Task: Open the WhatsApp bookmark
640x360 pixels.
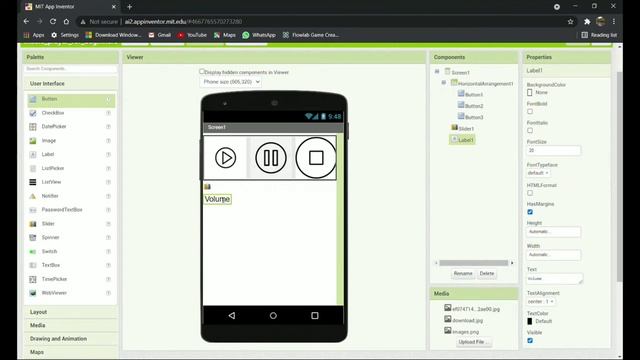Action: tap(259, 35)
